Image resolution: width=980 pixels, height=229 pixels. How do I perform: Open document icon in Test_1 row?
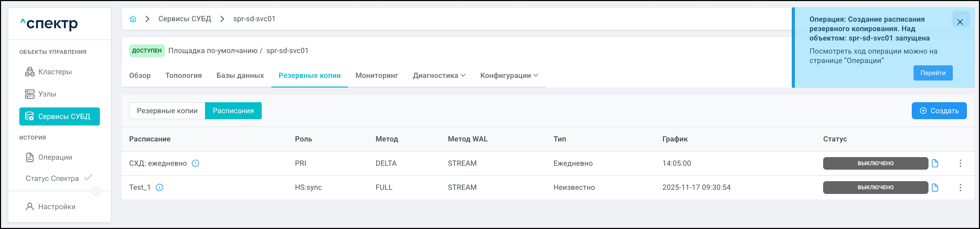tap(935, 187)
